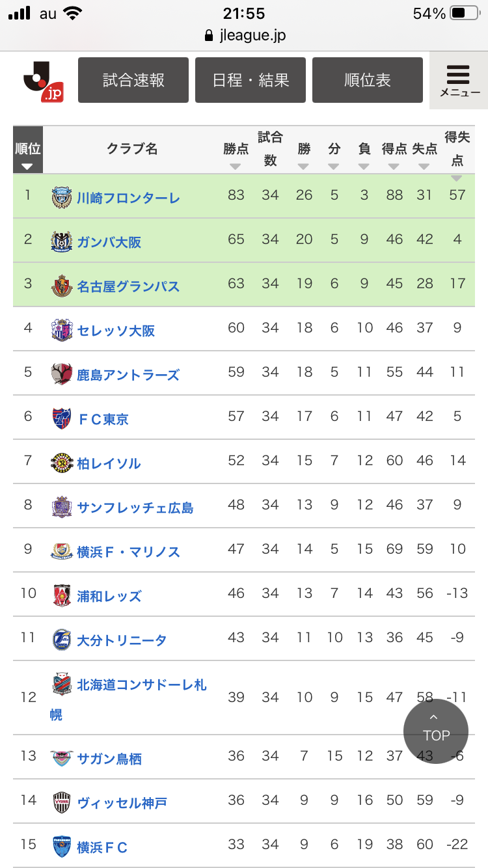This screenshot has height=868, width=488.
Task: Open the hamburger メニュー button
Action: tap(459, 80)
